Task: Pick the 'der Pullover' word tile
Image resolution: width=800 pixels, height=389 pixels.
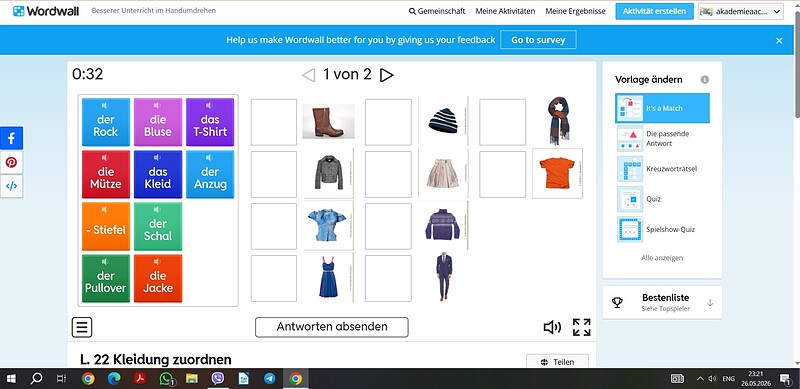Action: tap(106, 278)
